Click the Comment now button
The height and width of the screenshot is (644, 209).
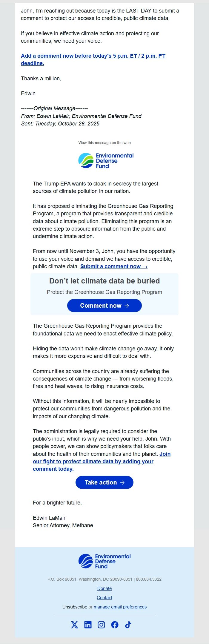click(104, 306)
